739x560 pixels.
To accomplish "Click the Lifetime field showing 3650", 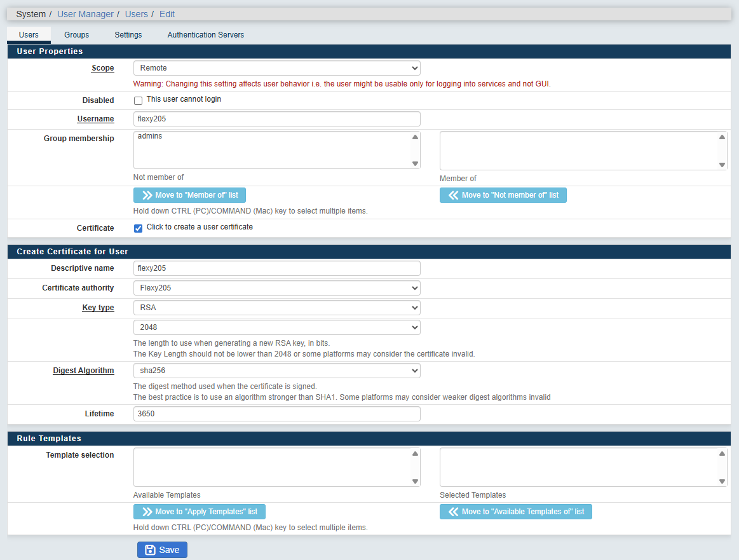I will pyautogui.click(x=276, y=414).
